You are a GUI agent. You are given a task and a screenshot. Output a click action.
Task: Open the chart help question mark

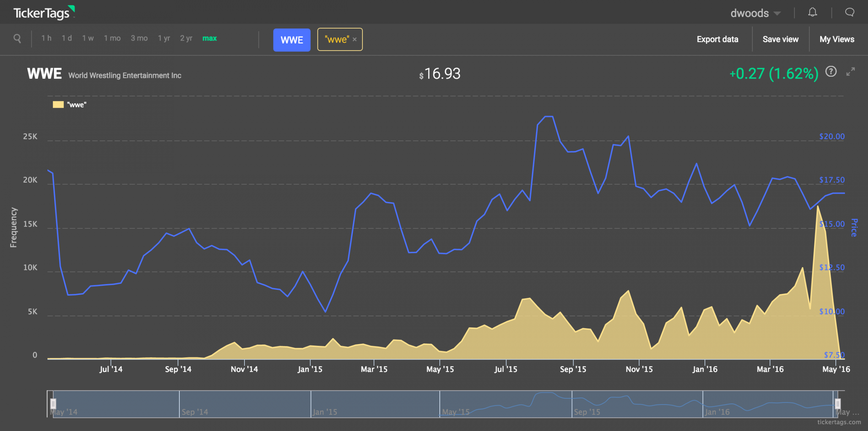click(x=831, y=72)
